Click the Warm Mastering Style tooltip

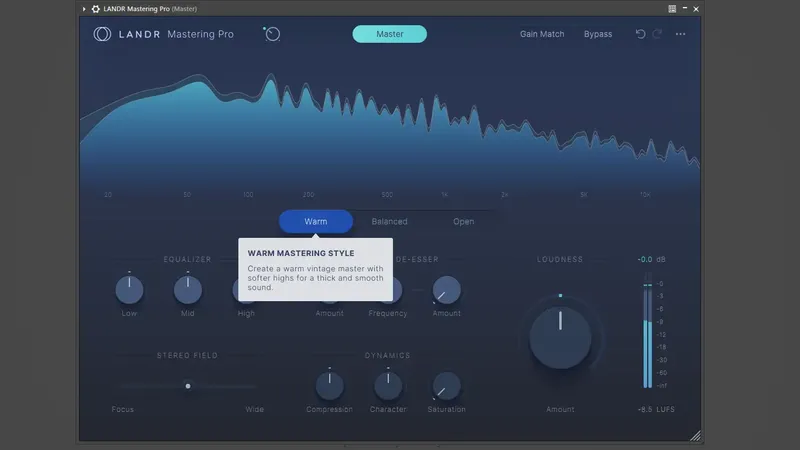coord(315,269)
